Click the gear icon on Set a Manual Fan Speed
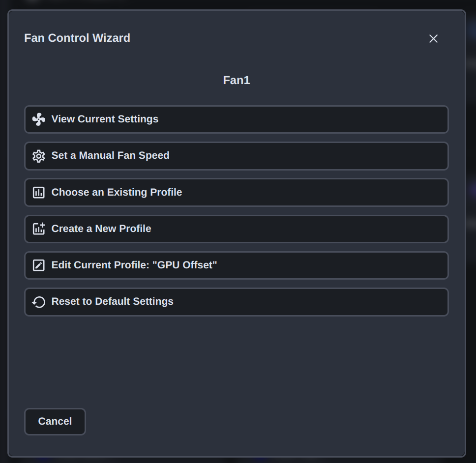The image size is (476, 463). [x=37, y=155]
